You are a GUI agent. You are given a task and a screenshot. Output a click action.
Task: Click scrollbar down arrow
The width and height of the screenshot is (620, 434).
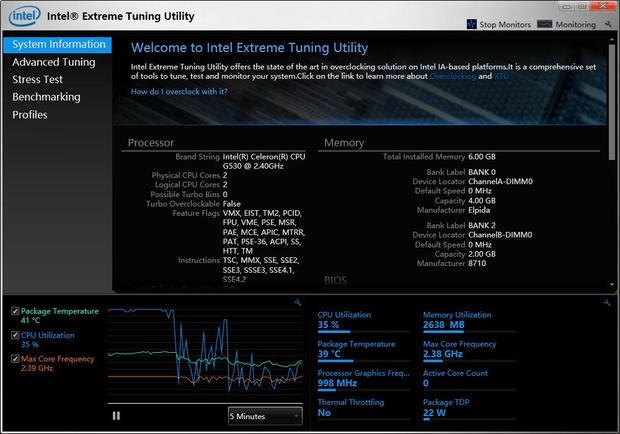click(612, 284)
